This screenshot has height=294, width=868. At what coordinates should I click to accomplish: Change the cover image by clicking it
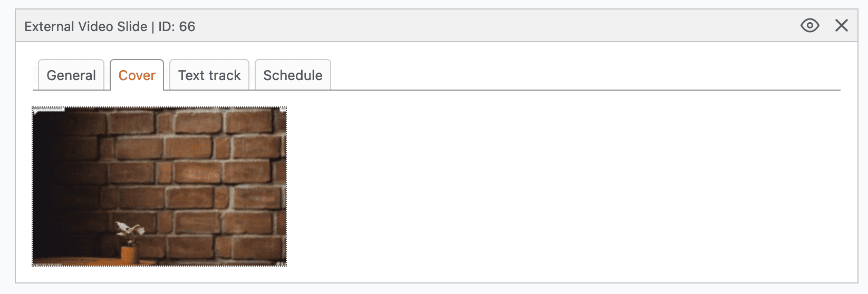(x=159, y=187)
